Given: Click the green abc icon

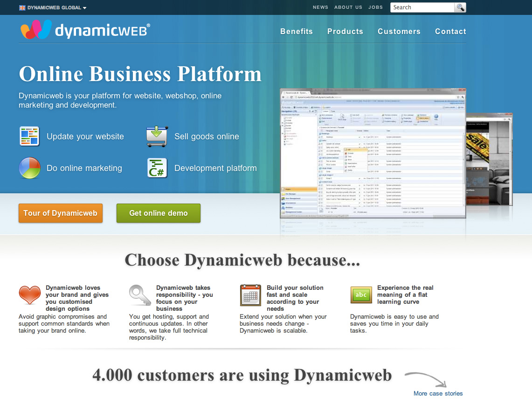Looking at the screenshot, I should pyautogui.click(x=361, y=295).
